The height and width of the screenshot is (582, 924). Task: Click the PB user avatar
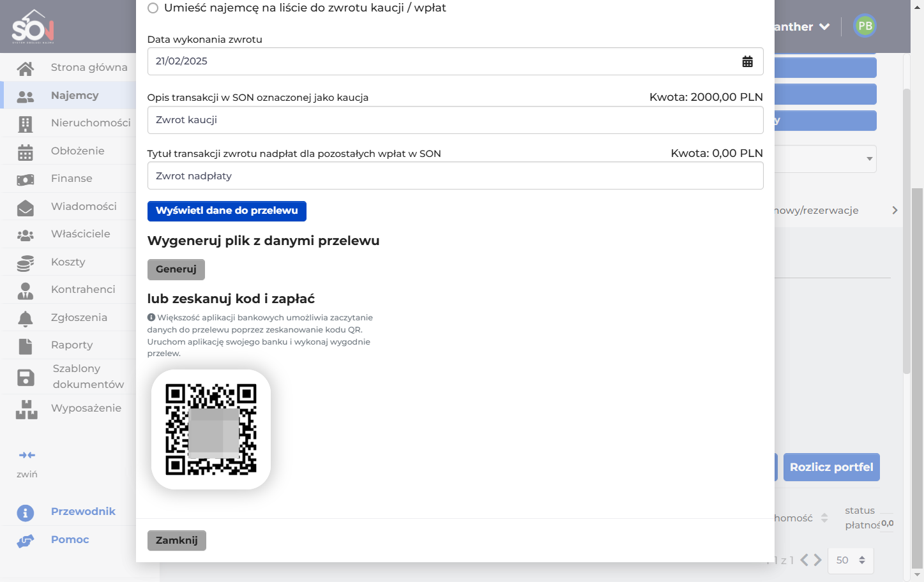pyautogui.click(x=865, y=26)
